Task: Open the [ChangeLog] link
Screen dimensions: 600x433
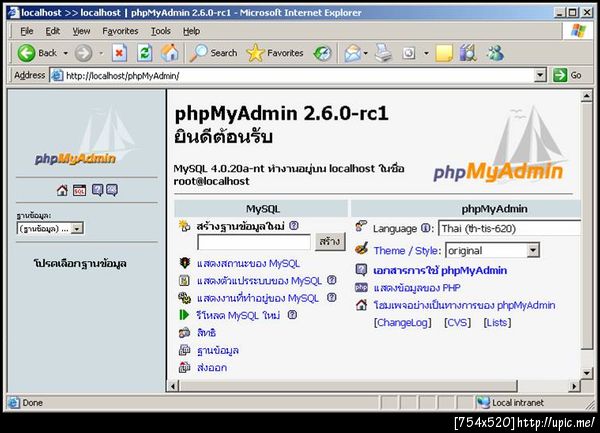Action: point(403,323)
